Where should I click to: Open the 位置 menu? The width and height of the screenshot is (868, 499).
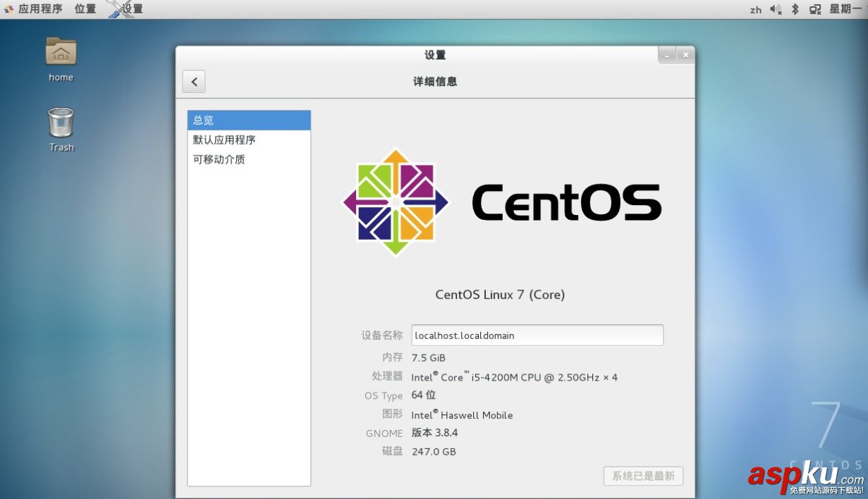click(85, 9)
